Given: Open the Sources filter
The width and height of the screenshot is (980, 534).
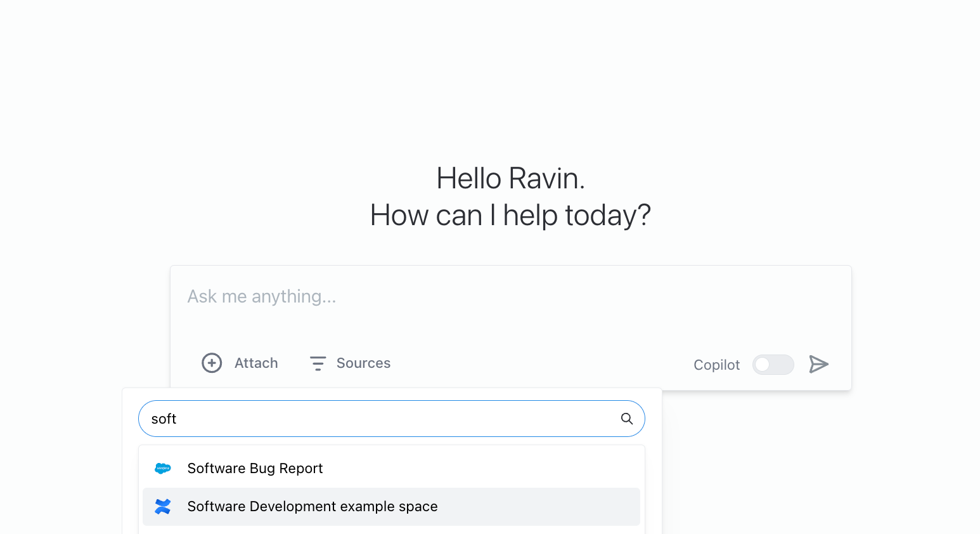Looking at the screenshot, I should pos(363,363).
